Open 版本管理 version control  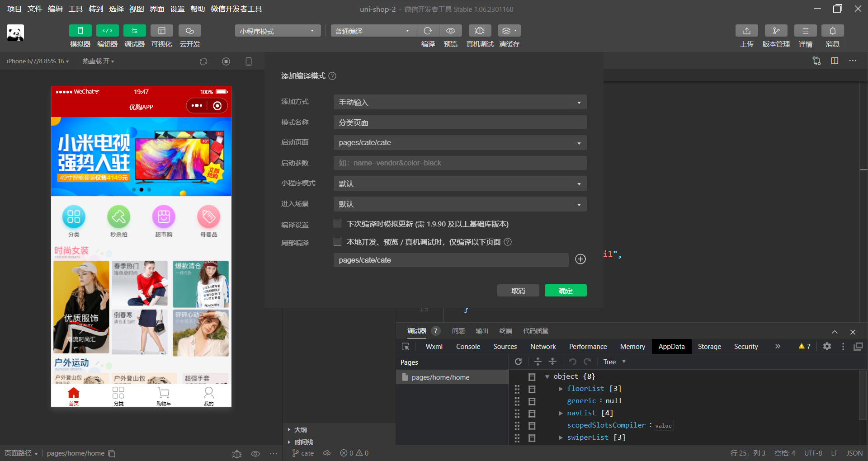click(x=776, y=31)
